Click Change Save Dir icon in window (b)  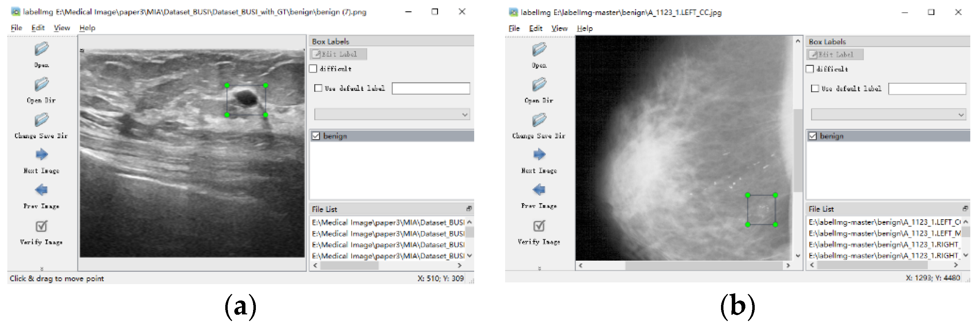coord(539,120)
